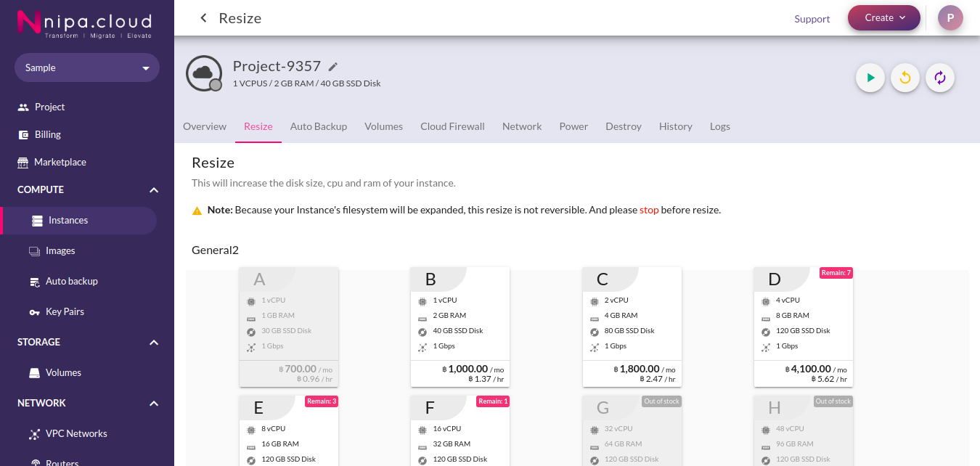Collapse the STORAGE sidebar section
Viewport: 980px width, 466px height.
pos(154,342)
